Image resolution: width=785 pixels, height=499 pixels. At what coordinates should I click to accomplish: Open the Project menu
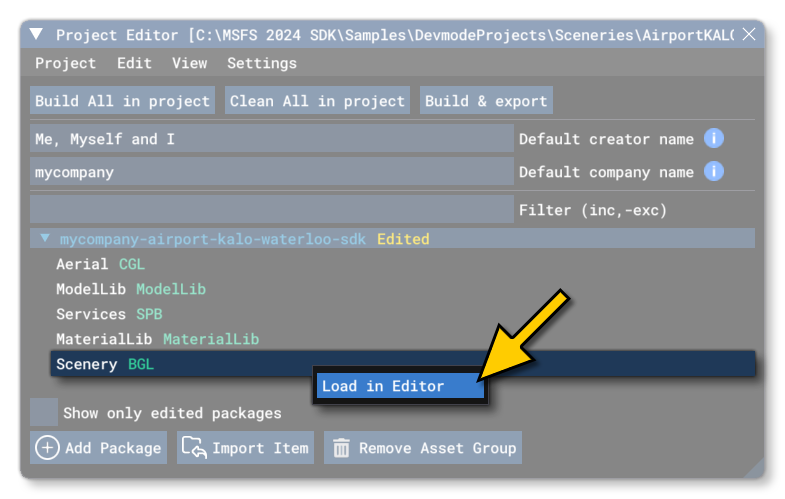[x=65, y=63]
